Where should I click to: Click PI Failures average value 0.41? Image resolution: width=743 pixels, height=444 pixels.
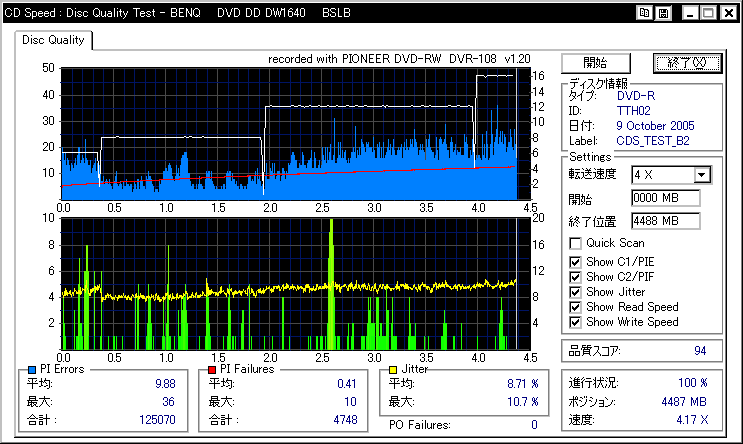347,384
